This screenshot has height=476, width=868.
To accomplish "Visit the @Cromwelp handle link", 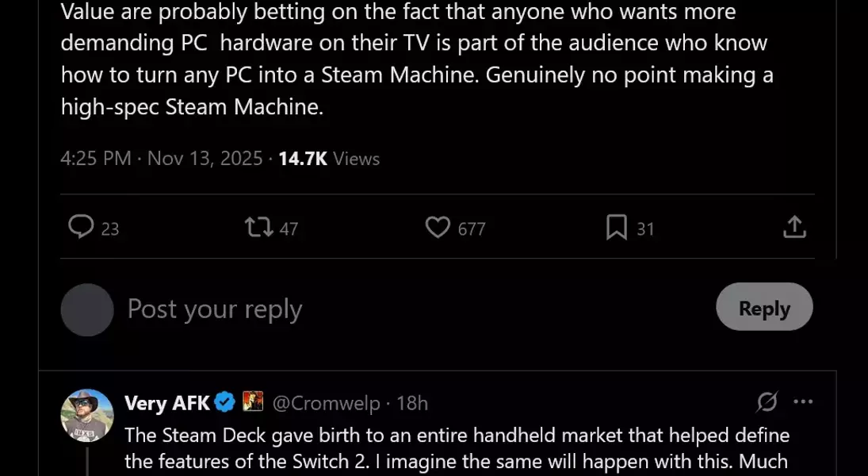I will coord(326,403).
